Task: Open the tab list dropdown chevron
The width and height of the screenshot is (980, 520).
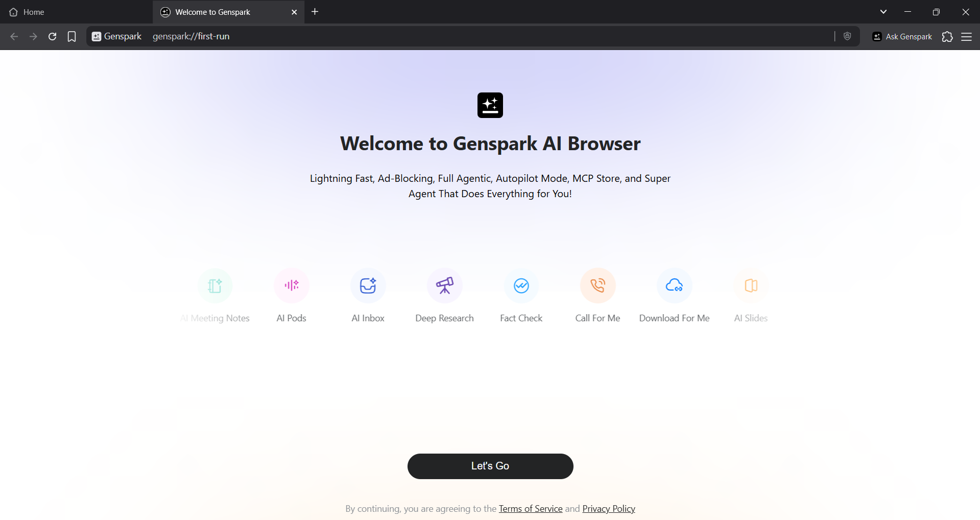Action: [x=883, y=11]
